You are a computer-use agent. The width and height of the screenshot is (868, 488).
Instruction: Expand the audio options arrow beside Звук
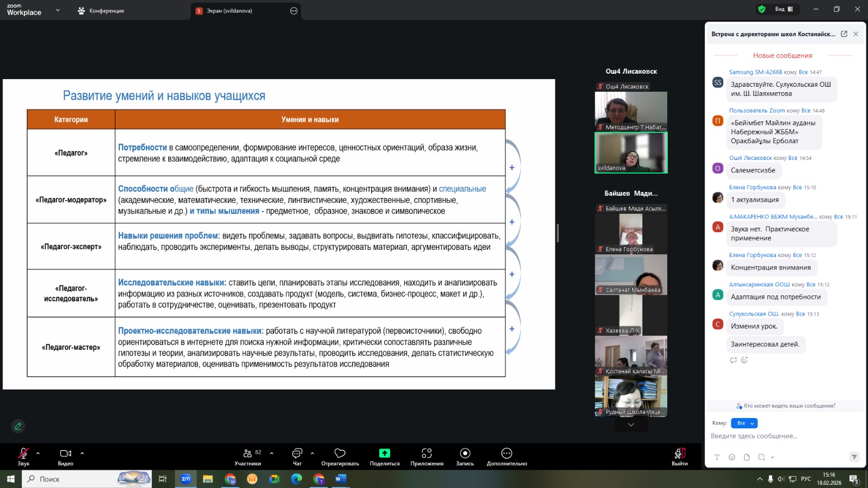38,453
